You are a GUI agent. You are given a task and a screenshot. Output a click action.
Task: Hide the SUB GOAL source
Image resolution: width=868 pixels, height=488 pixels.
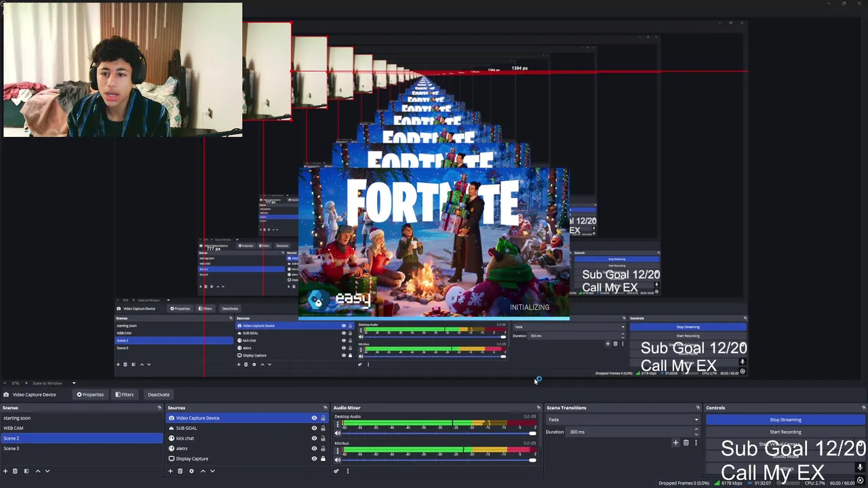coord(314,428)
